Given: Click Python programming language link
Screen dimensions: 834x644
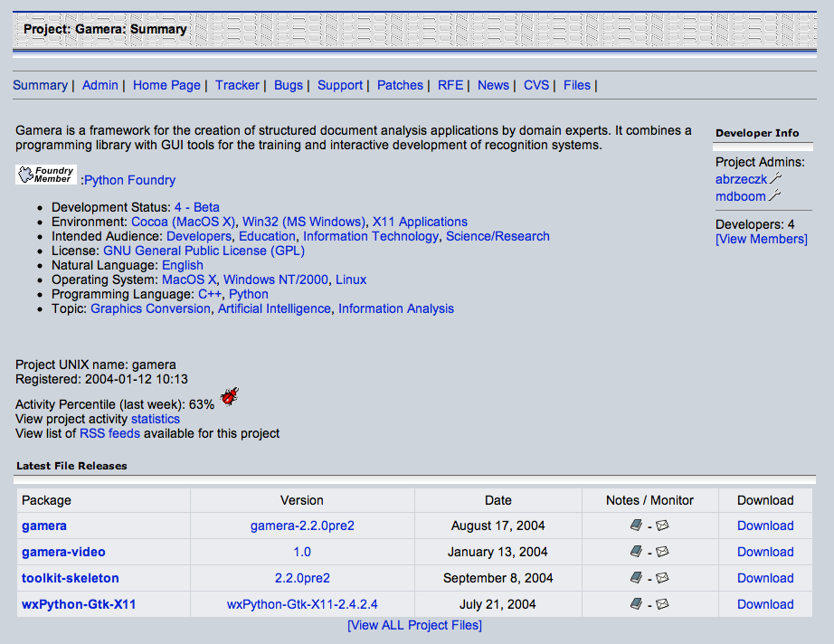Looking at the screenshot, I should pos(249,294).
